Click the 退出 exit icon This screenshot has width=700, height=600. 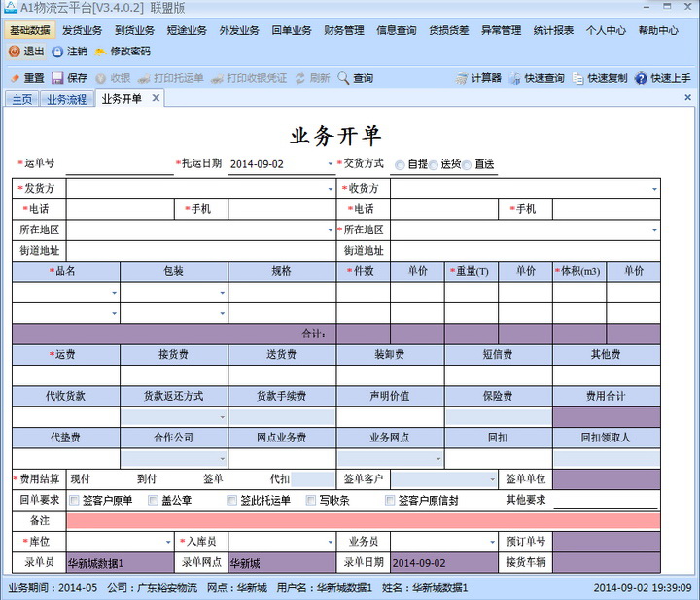[15, 52]
